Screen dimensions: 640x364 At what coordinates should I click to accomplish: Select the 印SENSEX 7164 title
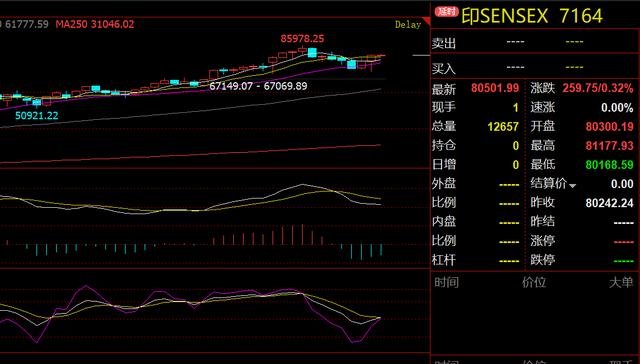532,16
